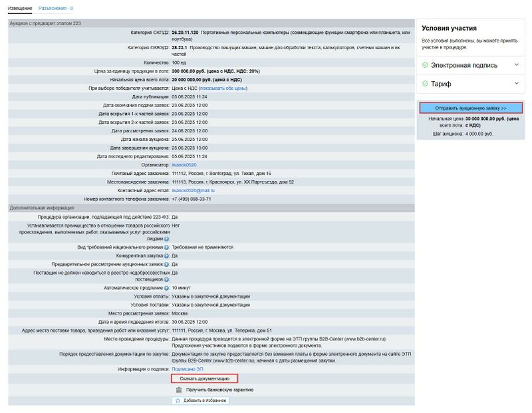Click the bank icon next to банковскую гарантию
The image size is (532, 413).
pos(179,390)
